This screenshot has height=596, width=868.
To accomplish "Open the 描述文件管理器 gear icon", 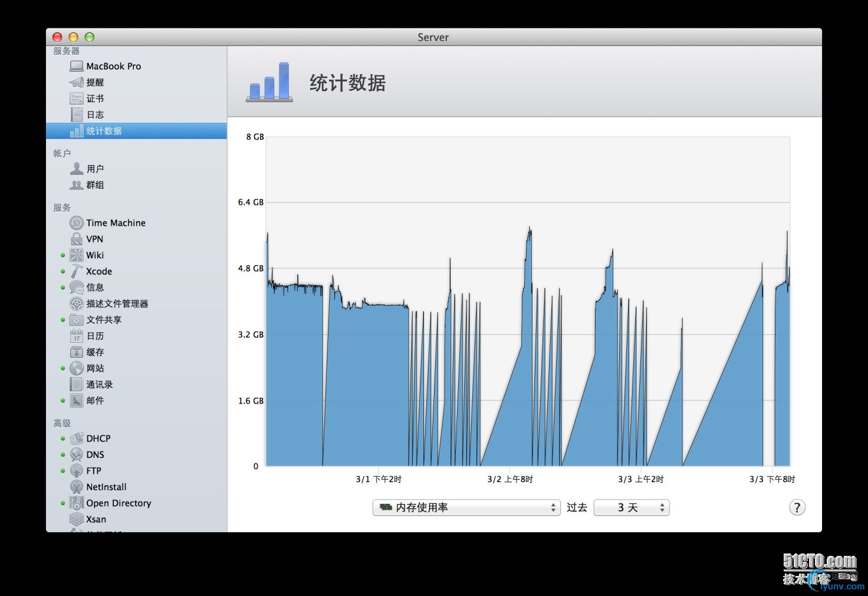I will pyautogui.click(x=77, y=303).
